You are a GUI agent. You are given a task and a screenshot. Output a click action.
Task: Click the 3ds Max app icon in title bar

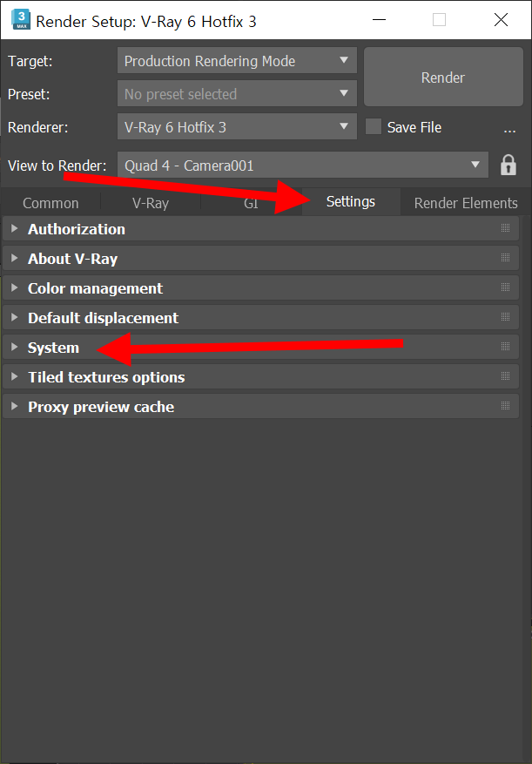click(x=21, y=20)
